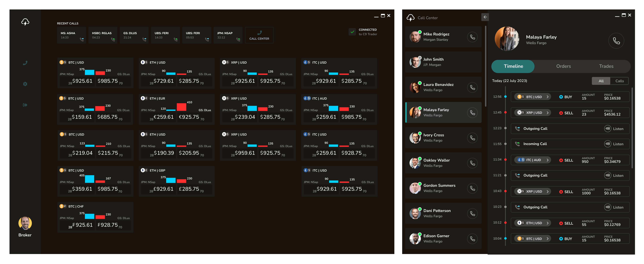Screen dimensions: 644x264
Task: Expand the ITC | AUD sell entry chevron
Action: pos(548,160)
